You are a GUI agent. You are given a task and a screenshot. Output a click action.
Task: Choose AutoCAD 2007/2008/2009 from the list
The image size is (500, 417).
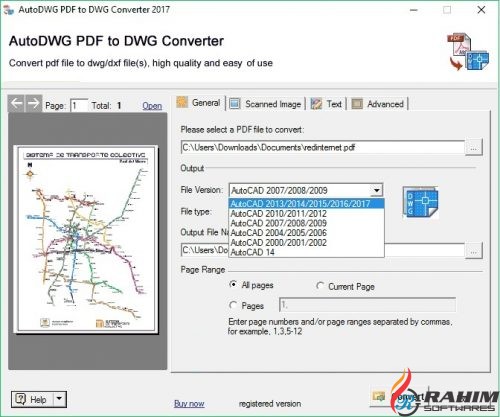pyautogui.click(x=306, y=223)
